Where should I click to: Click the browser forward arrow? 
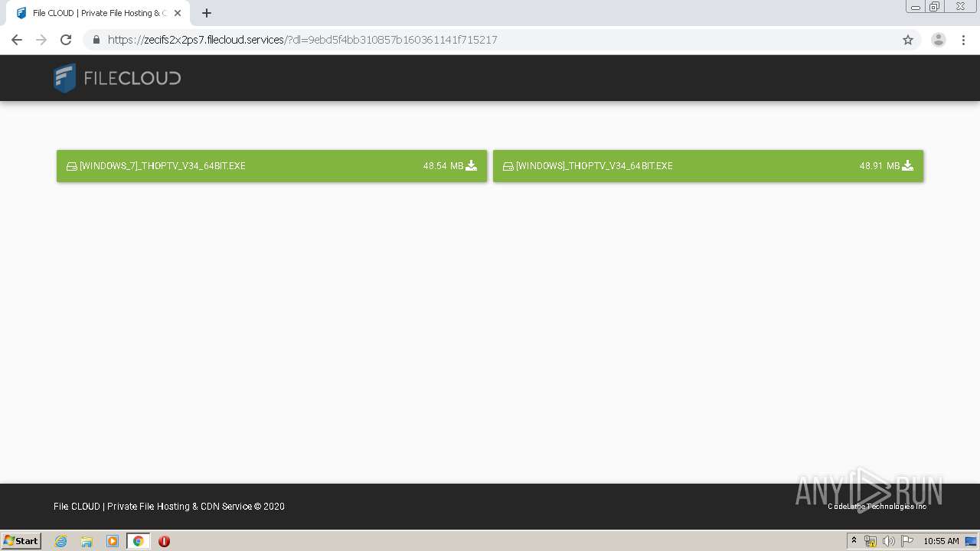41,40
